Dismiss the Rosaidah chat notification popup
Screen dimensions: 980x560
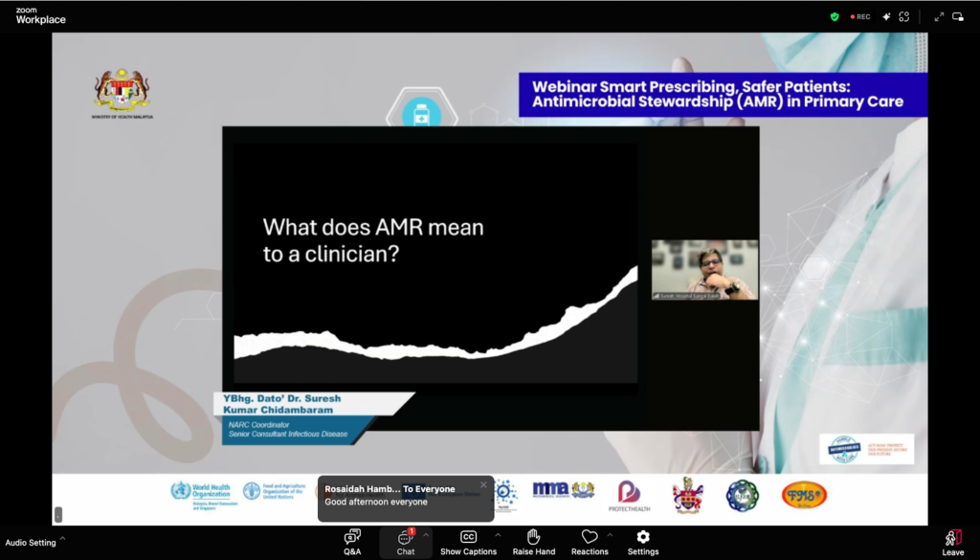(483, 485)
